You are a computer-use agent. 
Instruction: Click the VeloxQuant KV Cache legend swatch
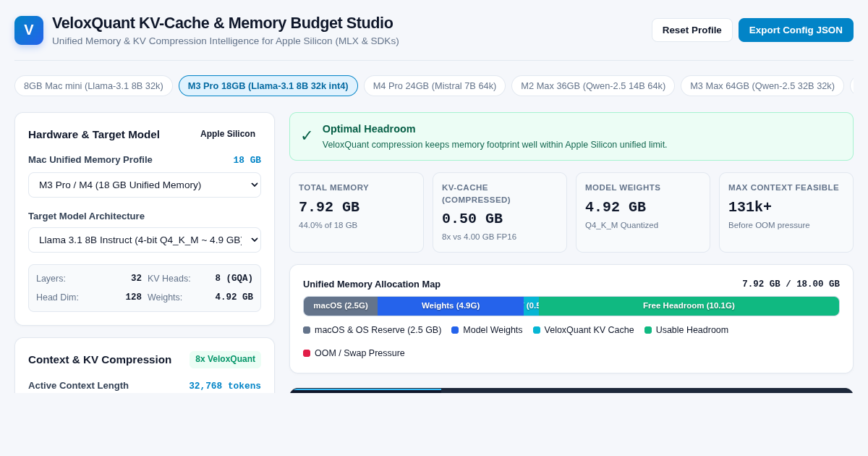coord(537,330)
